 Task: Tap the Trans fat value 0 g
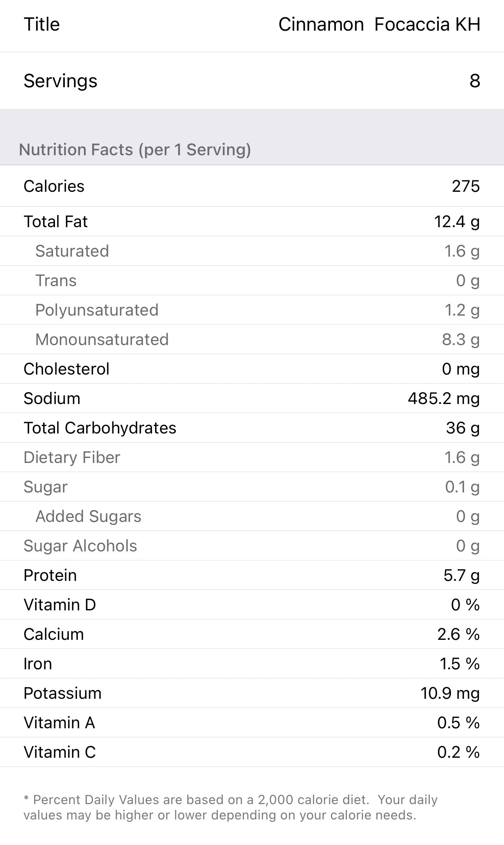(467, 281)
